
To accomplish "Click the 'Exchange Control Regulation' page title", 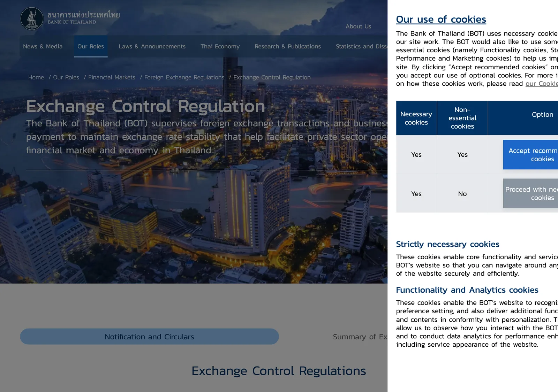I will click(x=146, y=106).
